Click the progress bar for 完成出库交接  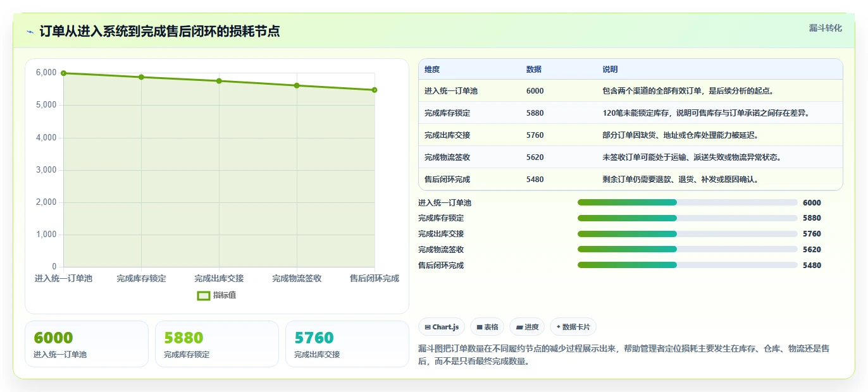(x=687, y=234)
